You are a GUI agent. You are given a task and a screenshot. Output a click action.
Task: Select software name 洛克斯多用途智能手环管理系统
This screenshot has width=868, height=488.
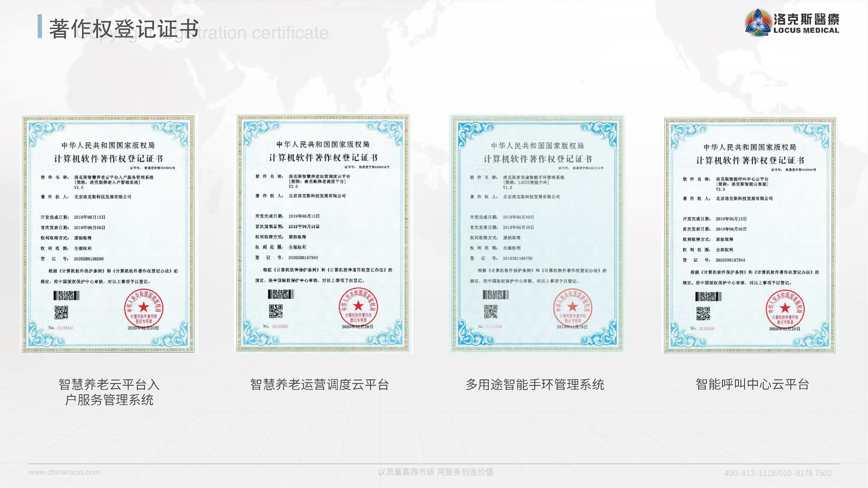click(533, 178)
